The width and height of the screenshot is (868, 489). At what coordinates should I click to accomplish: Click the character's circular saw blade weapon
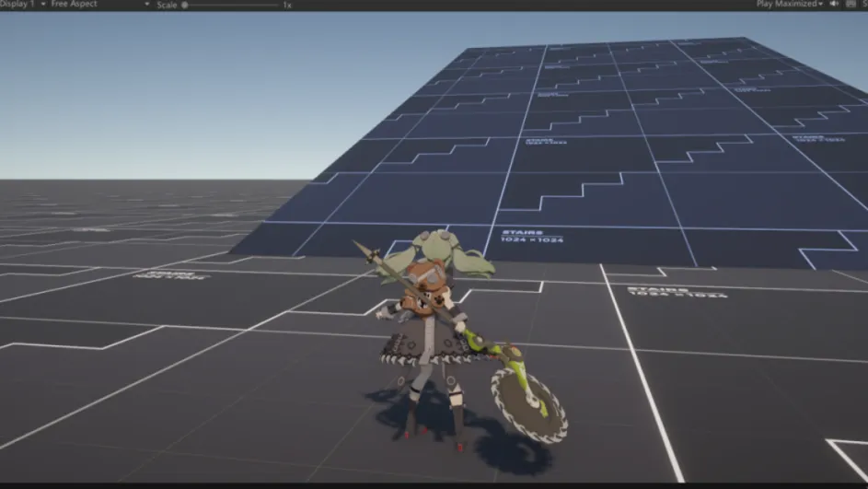click(528, 404)
